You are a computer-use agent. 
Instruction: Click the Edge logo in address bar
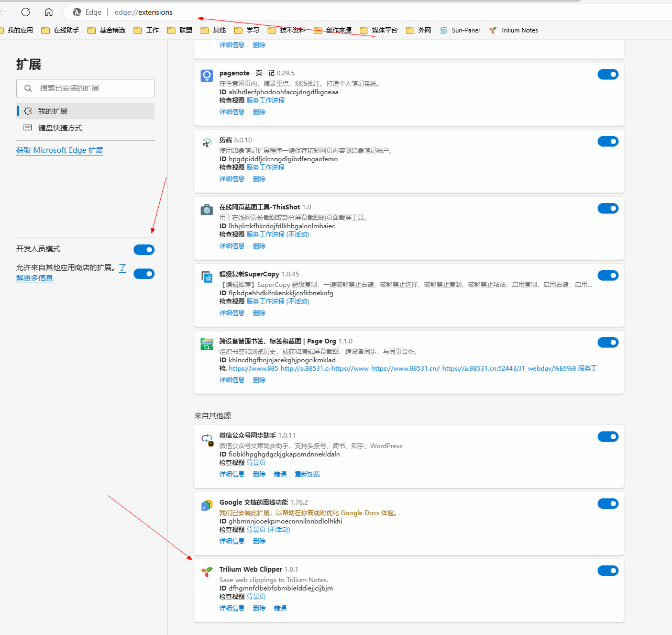(x=77, y=12)
